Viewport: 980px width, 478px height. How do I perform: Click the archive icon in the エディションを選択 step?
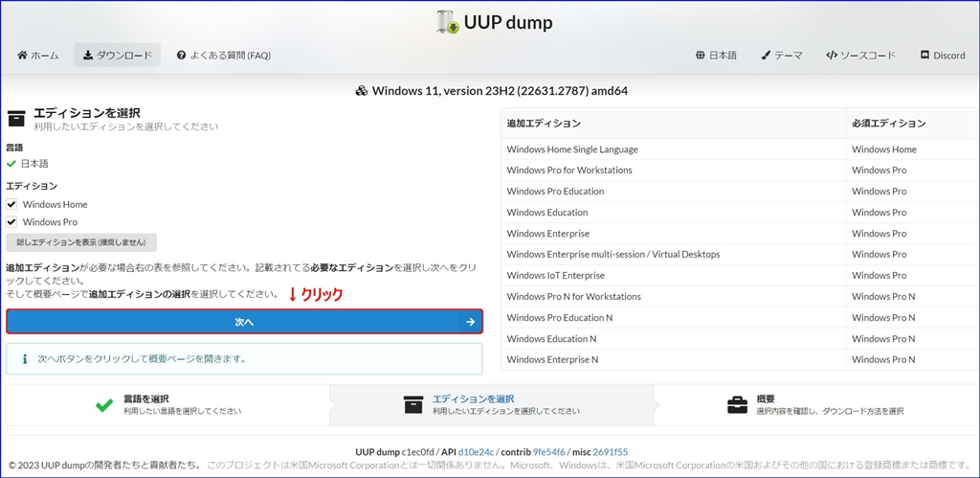pos(413,405)
